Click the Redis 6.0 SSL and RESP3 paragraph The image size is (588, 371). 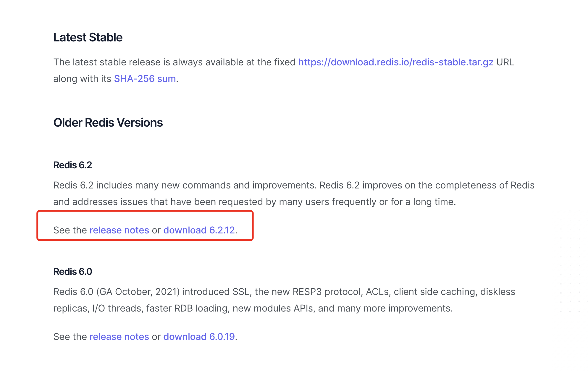tap(284, 300)
